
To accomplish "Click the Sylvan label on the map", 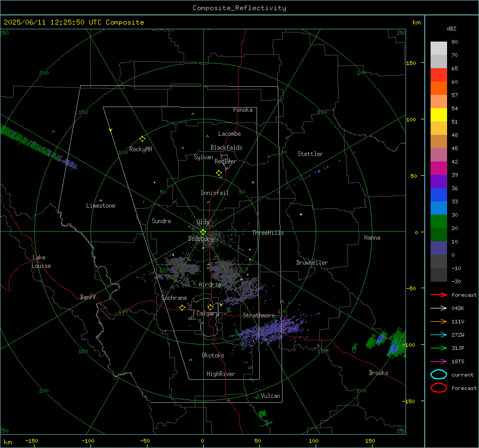I will point(203,157).
